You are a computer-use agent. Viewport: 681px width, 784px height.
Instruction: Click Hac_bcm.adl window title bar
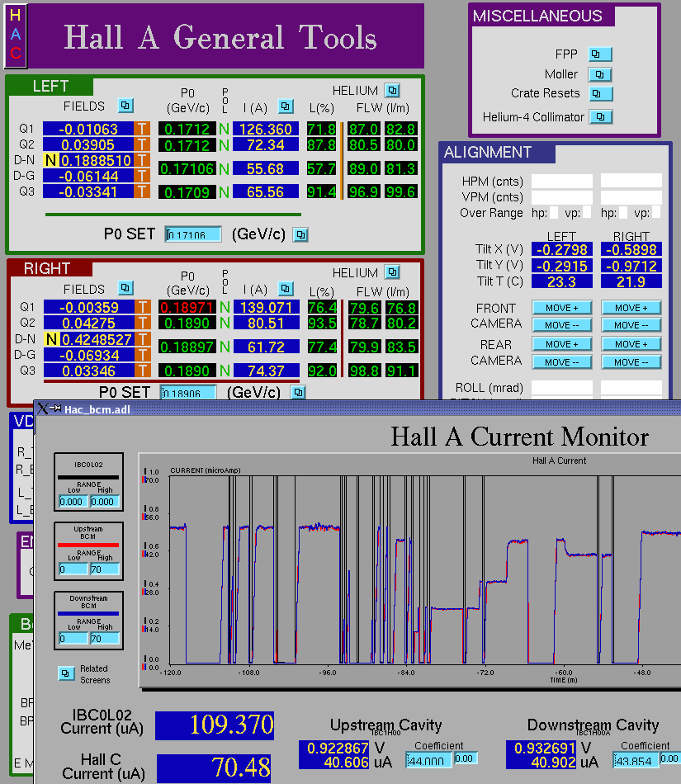click(357, 409)
